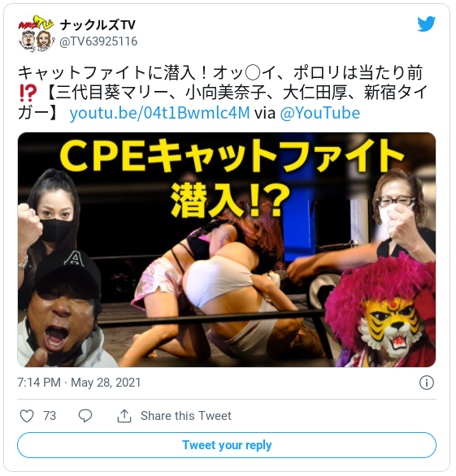Click the Japanese text line starting キャットファイトに潜入
This screenshot has width=456, height=476.
click(x=220, y=73)
